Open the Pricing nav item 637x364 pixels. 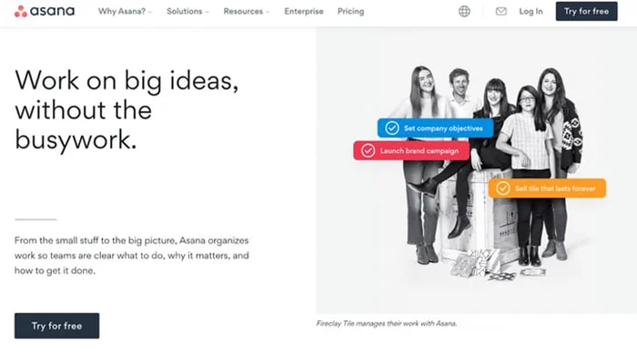pos(350,11)
